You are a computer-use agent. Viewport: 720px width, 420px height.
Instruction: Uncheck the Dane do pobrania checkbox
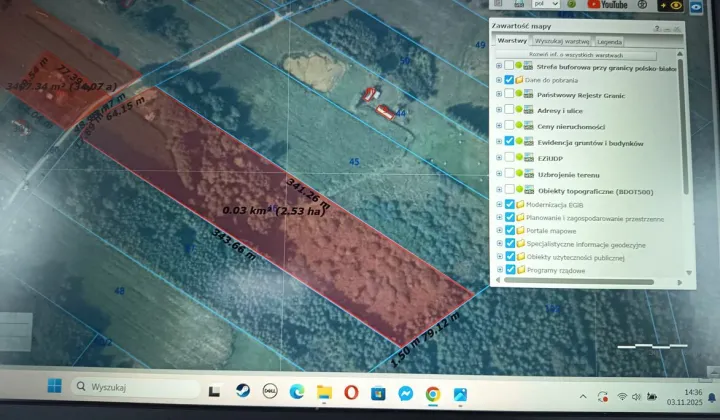pos(509,79)
